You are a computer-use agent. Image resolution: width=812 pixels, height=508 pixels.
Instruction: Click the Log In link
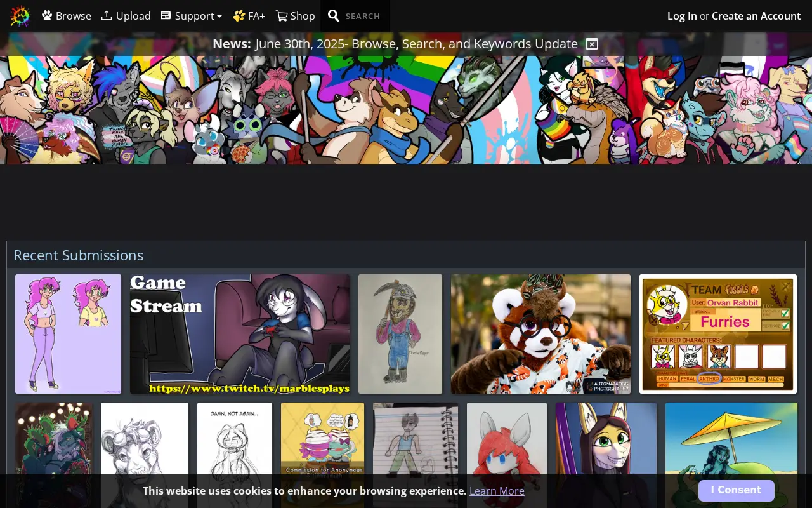coord(682,16)
